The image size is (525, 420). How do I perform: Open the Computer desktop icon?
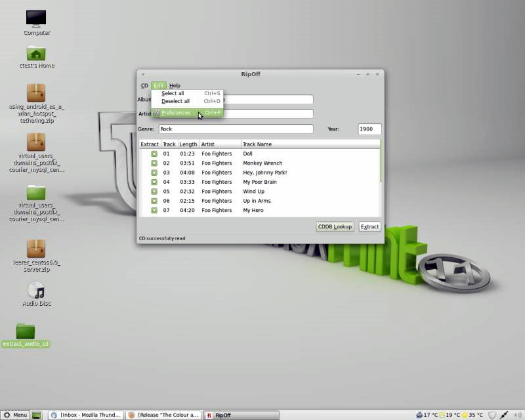coord(36,18)
